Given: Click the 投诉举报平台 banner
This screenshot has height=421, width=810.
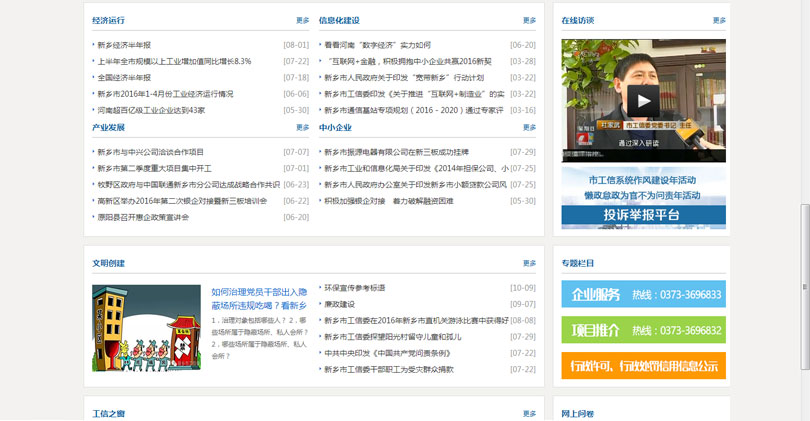Looking at the screenshot, I should pyautogui.click(x=643, y=215).
